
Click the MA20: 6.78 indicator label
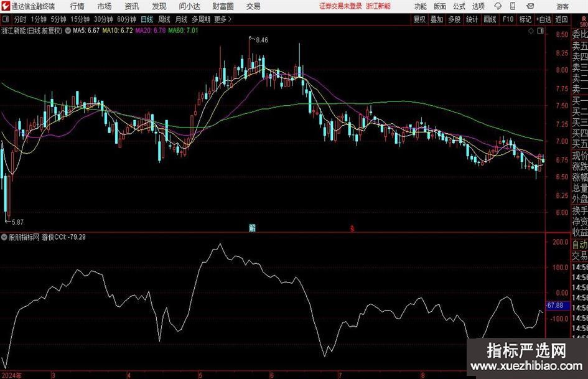[x=151, y=30]
